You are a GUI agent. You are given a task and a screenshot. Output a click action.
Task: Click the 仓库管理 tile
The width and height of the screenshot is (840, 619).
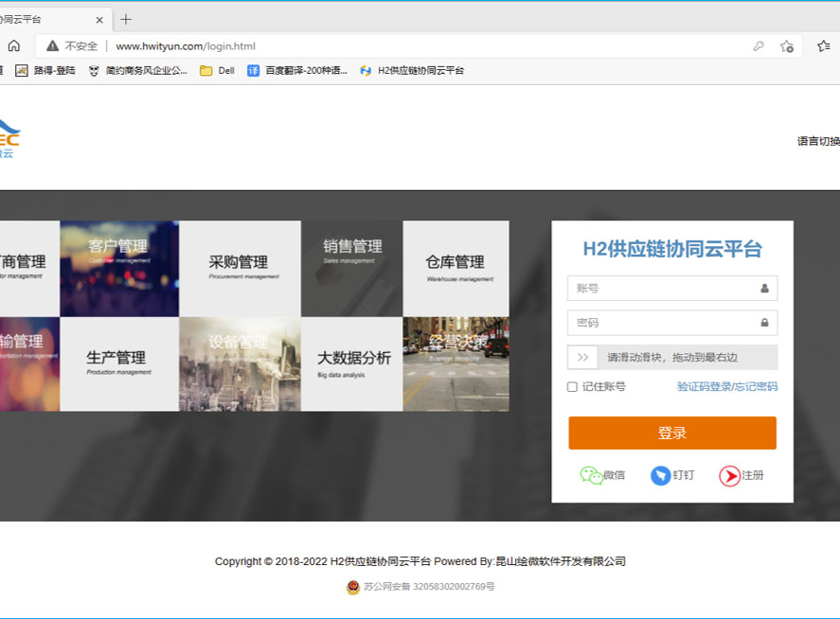pyautogui.click(x=456, y=269)
